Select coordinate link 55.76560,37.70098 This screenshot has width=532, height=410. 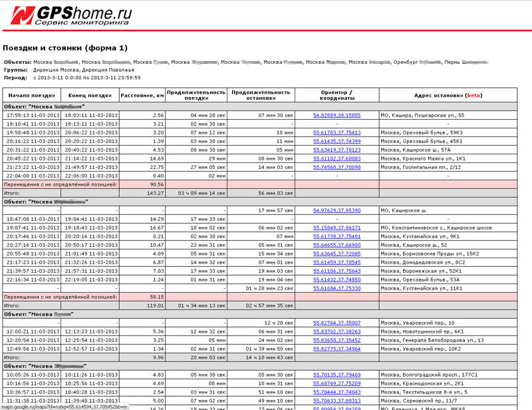coord(336,167)
